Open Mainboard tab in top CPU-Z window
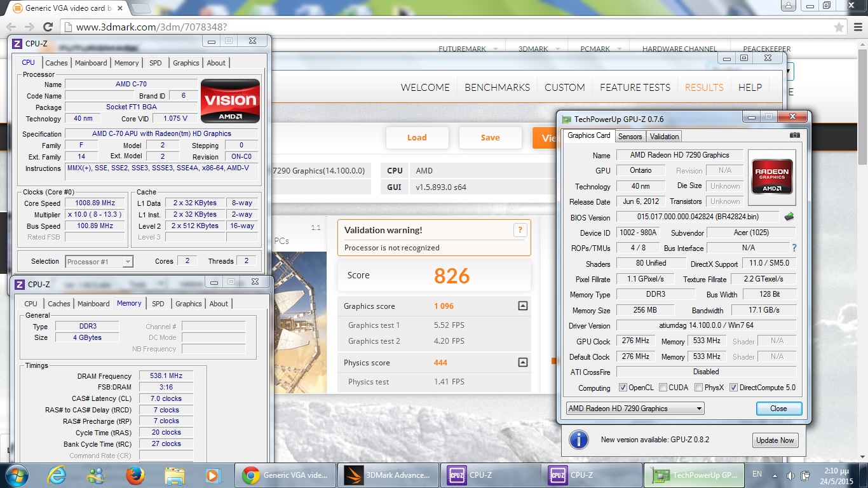The width and height of the screenshot is (868, 488). [91, 63]
